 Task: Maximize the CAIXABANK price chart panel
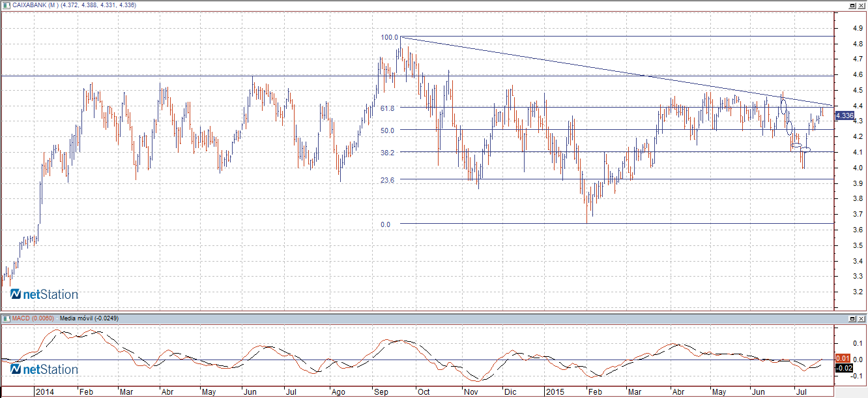click(x=852, y=5)
